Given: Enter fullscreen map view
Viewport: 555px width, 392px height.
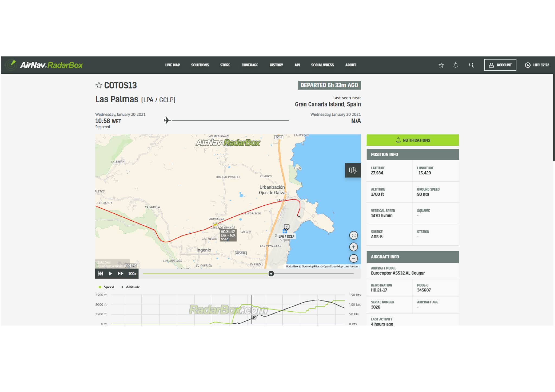Looking at the screenshot, I should pyautogui.click(x=353, y=236).
